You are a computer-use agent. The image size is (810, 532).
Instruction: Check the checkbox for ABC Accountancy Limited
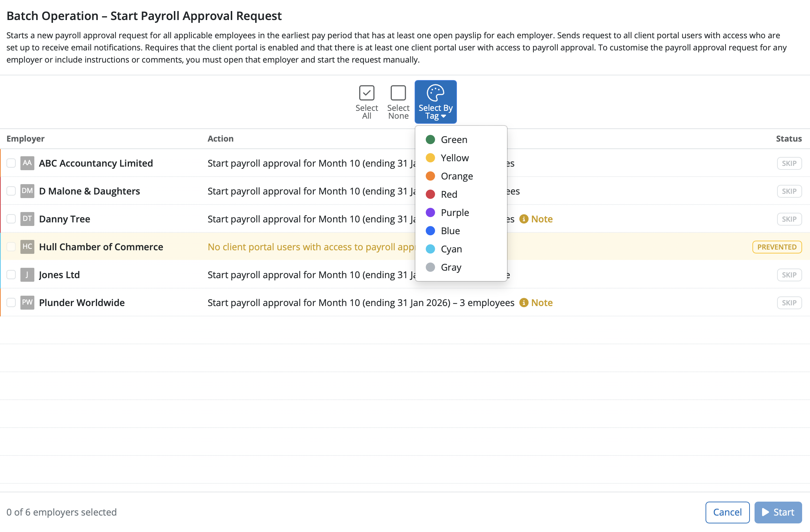click(x=11, y=163)
